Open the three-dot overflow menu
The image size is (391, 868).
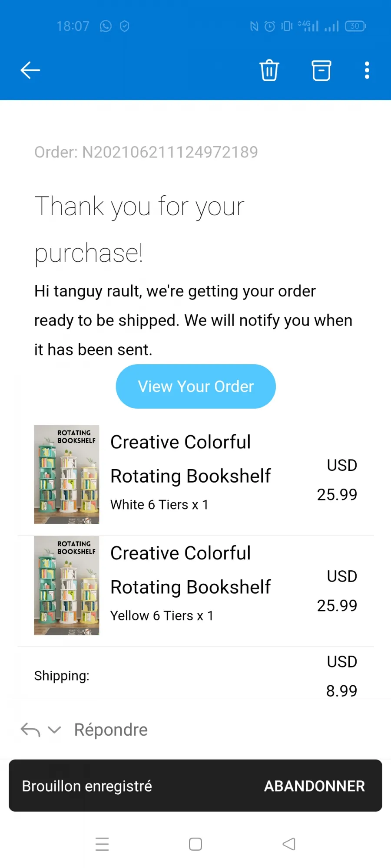click(367, 70)
